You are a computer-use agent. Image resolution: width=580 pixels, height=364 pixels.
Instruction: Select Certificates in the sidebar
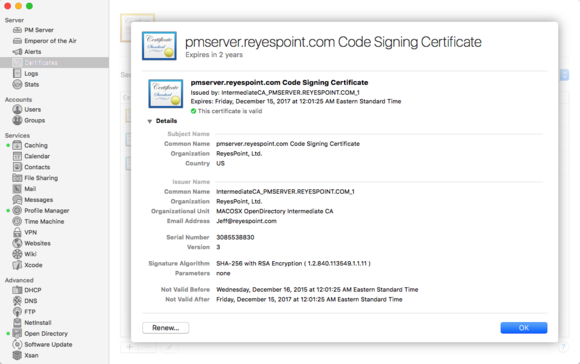point(54,63)
